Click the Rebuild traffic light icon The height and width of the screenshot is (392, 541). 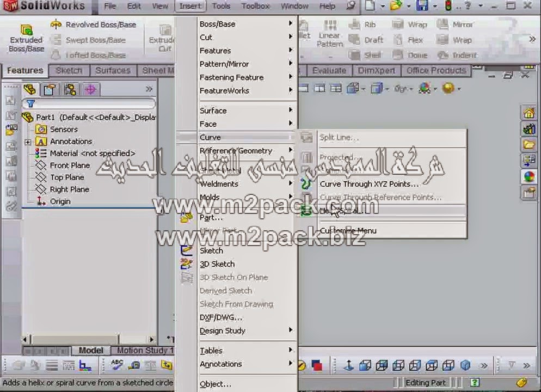coord(448,5)
